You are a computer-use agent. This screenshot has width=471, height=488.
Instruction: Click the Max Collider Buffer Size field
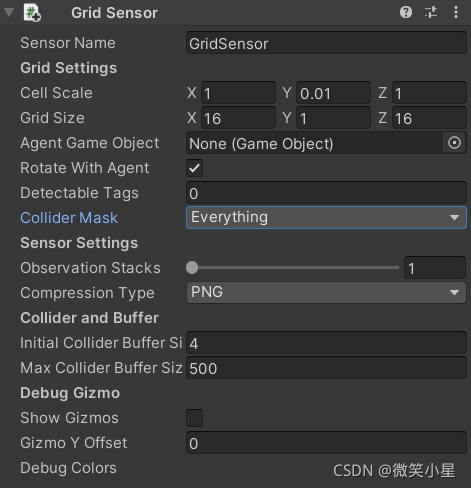tap(326, 368)
